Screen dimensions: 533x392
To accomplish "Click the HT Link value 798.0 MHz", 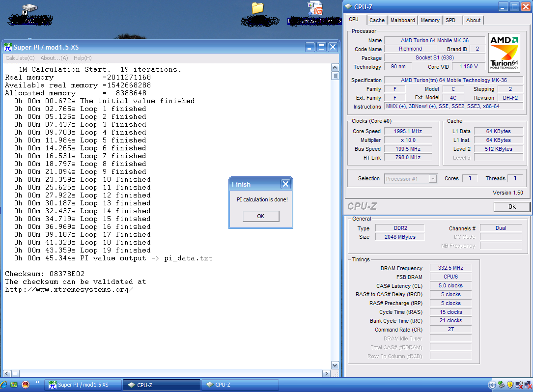I will tap(408, 157).
